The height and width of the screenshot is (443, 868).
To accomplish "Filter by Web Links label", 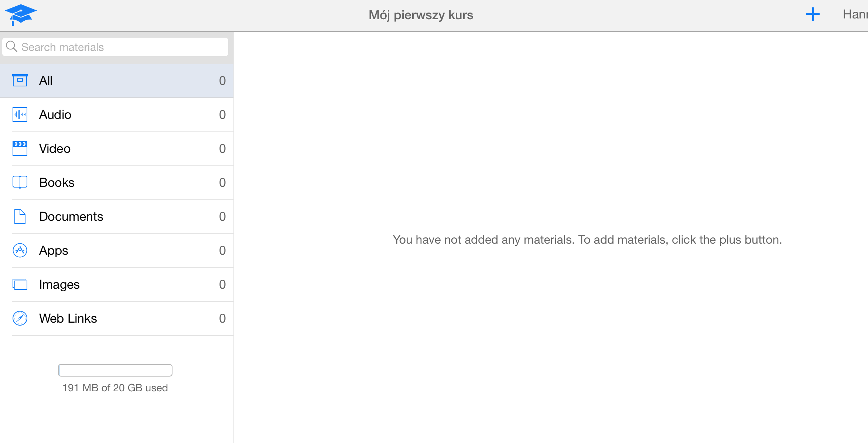I will pos(68,319).
